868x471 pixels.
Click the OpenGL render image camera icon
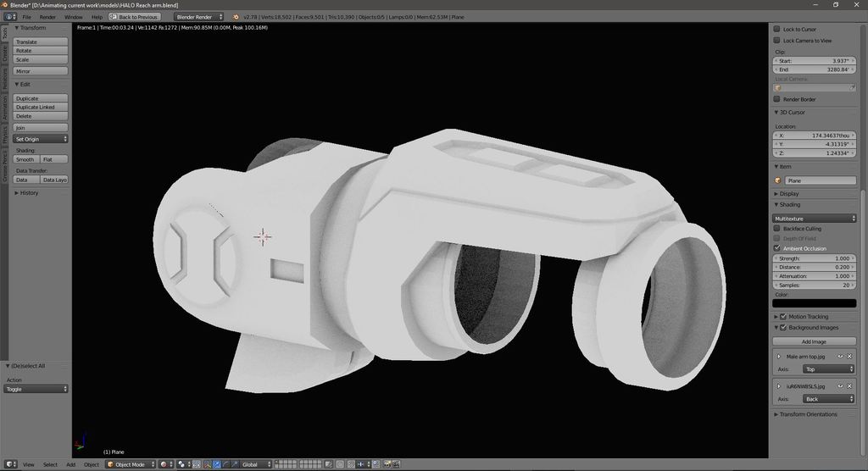(387, 464)
